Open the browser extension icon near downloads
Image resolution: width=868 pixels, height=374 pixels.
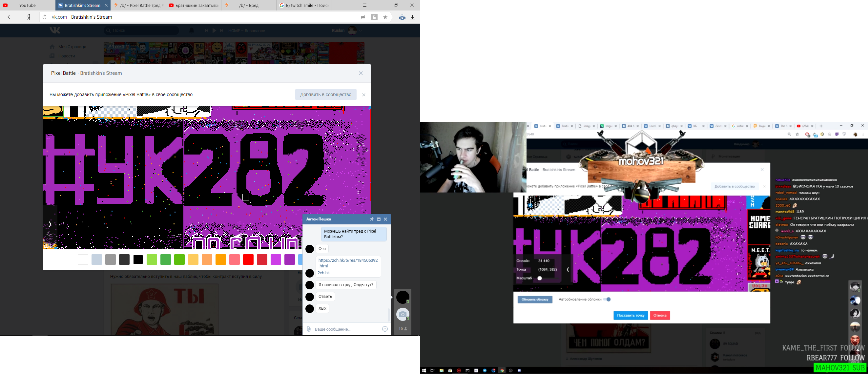tap(402, 17)
